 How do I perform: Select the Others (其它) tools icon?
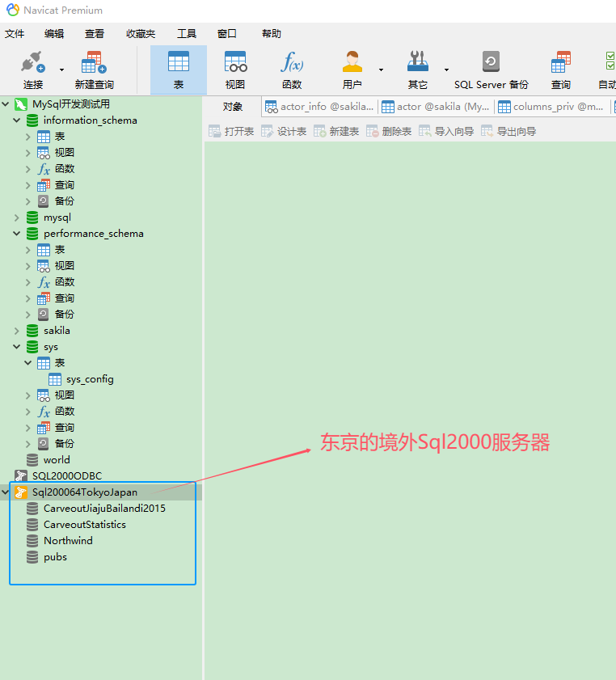(418, 61)
